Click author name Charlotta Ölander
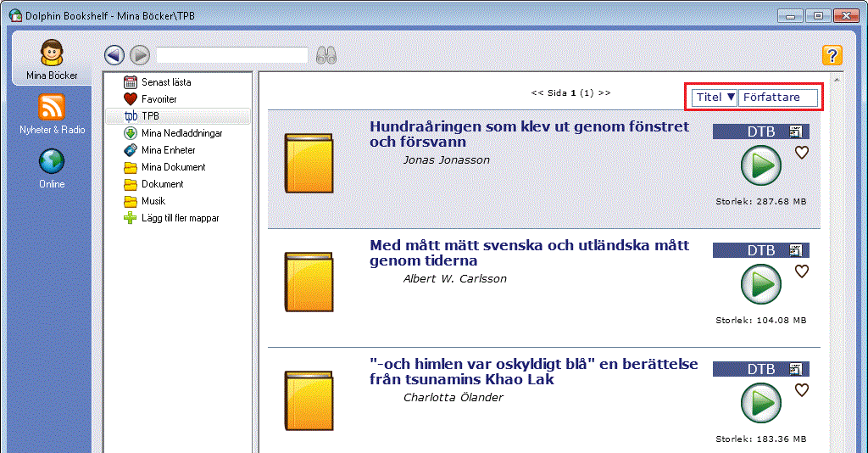Image resolution: width=868 pixels, height=453 pixels. point(453,398)
